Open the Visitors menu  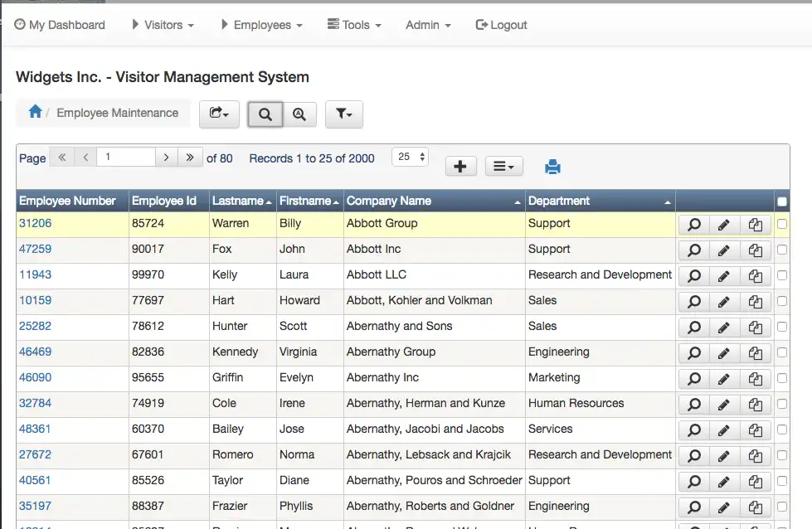(163, 25)
